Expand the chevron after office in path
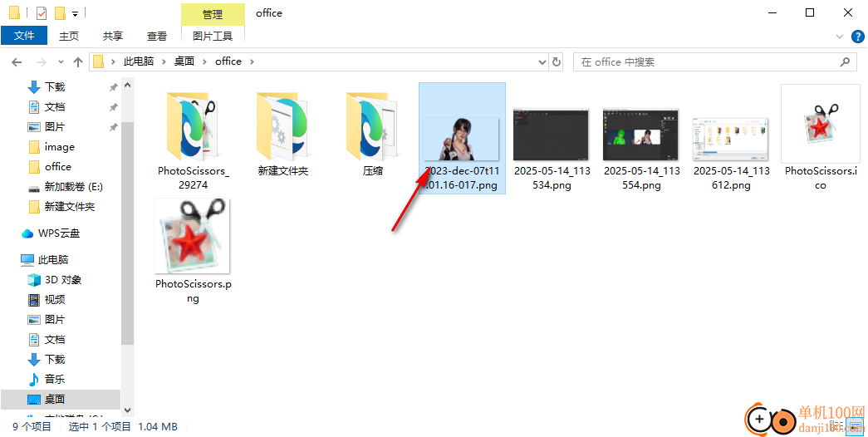The height and width of the screenshot is (437, 868). (252, 61)
